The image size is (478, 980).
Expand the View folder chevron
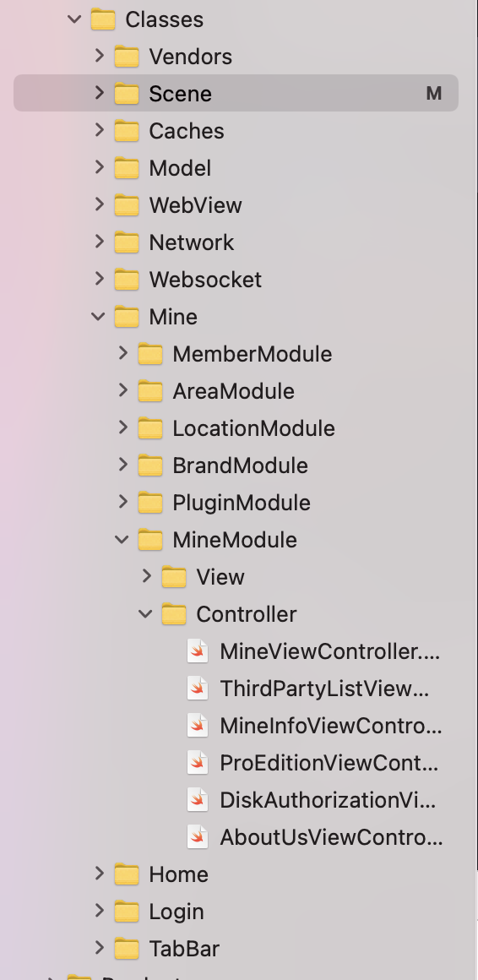(146, 576)
